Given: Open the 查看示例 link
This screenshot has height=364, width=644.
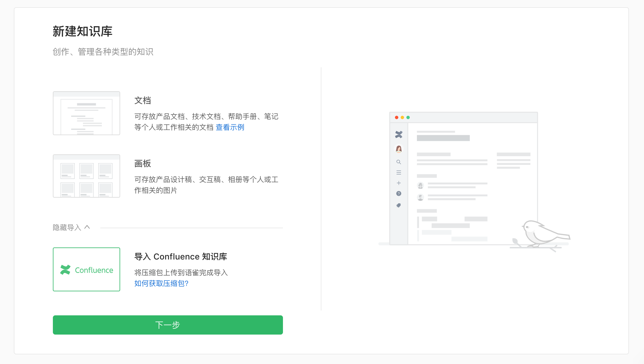Looking at the screenshot, I should point(229,127).
